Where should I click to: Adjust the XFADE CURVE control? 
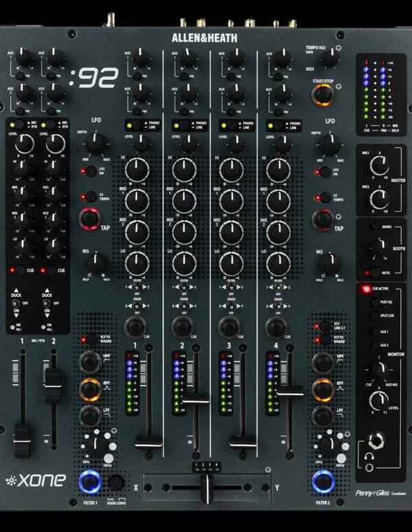click(116, 483)
